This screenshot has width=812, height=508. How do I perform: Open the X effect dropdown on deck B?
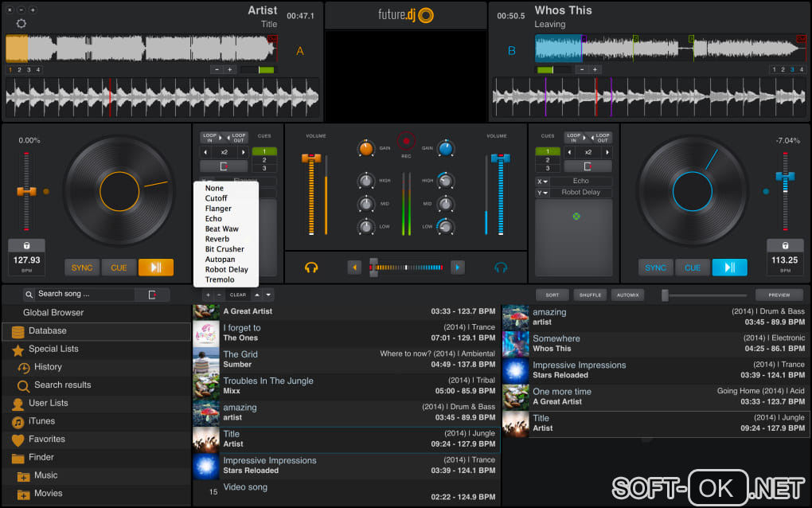(x=542, y=182)
